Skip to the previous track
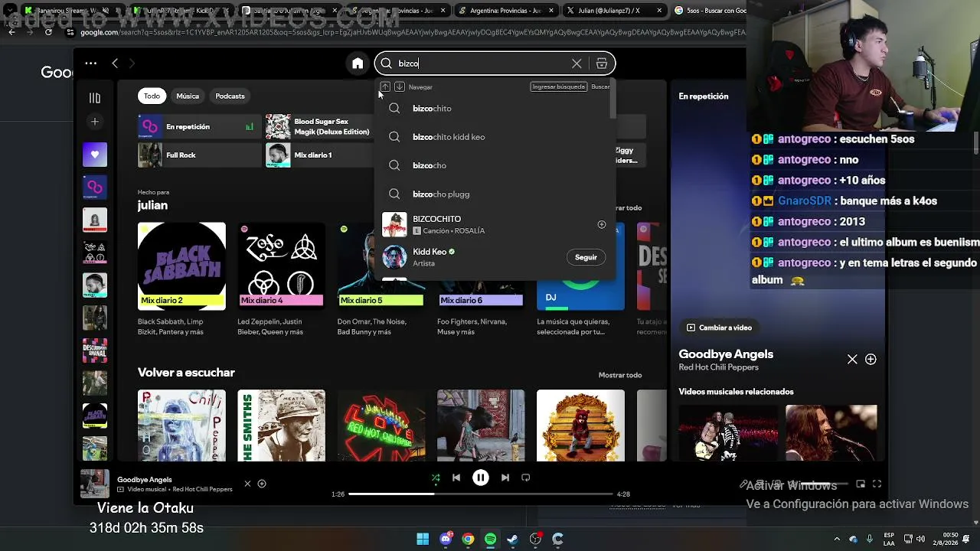 point(456,478)
